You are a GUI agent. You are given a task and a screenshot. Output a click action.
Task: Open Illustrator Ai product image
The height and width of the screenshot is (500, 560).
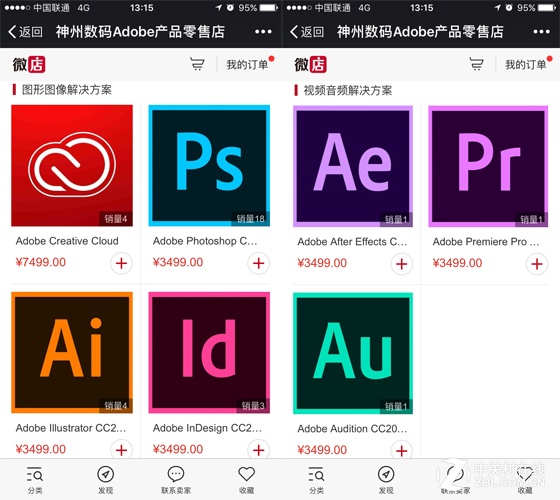click(72, 352)
